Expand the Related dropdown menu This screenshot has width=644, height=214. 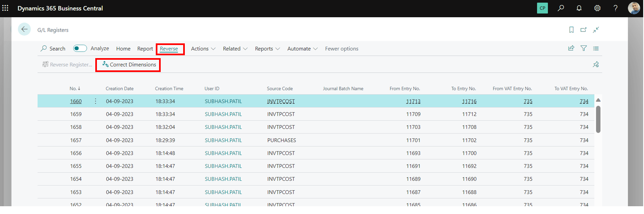point(235,49)
